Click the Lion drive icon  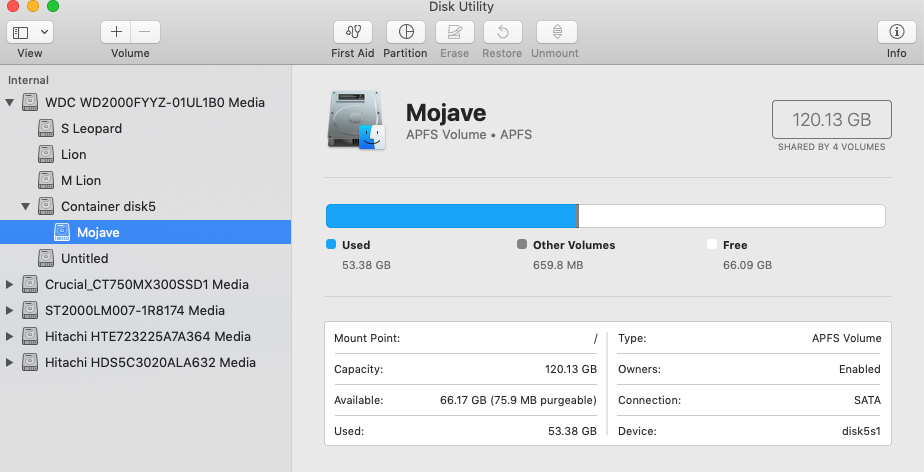(46, 154)
